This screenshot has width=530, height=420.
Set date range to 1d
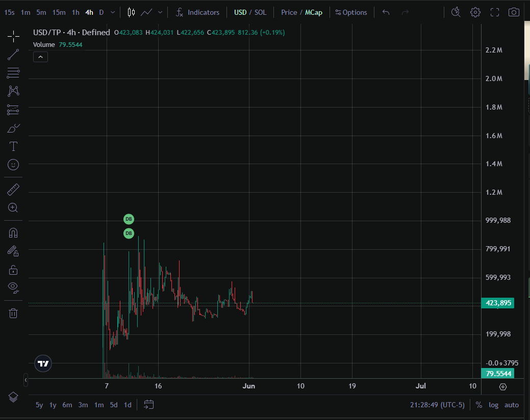click(128, 405)
